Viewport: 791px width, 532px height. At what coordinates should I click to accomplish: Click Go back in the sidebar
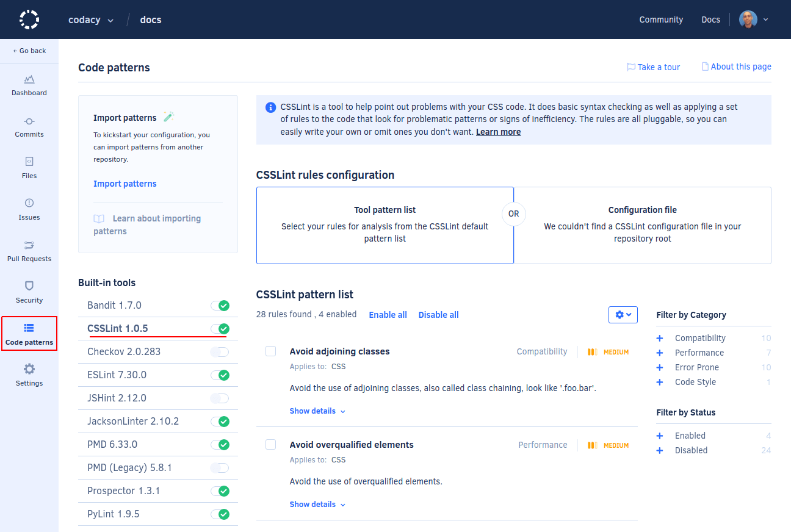coord(29,51)
